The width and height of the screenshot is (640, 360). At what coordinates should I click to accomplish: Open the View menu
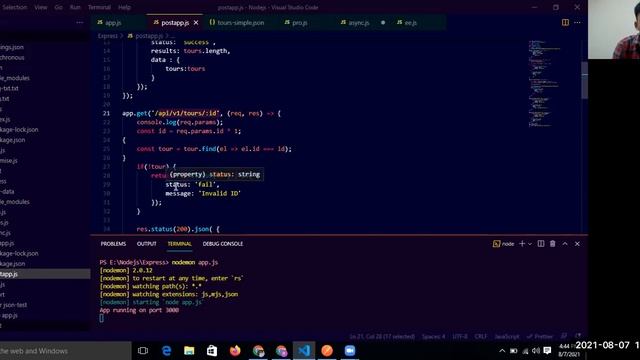pyautogui.click(x=40, y=7)
